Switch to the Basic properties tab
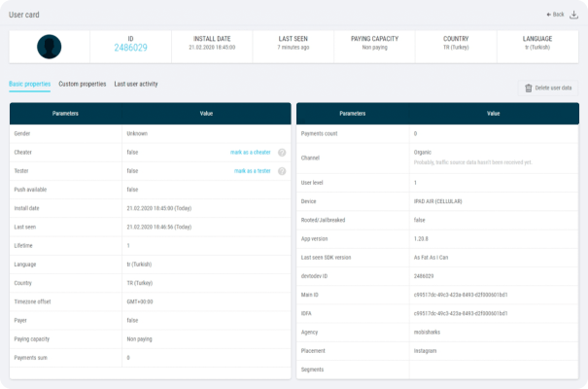 click(29, 85)
